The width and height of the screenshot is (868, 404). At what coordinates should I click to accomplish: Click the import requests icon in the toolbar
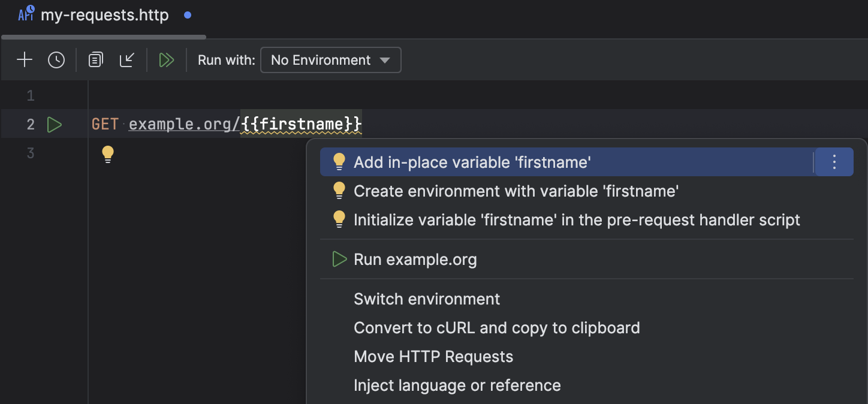point(126,59)
